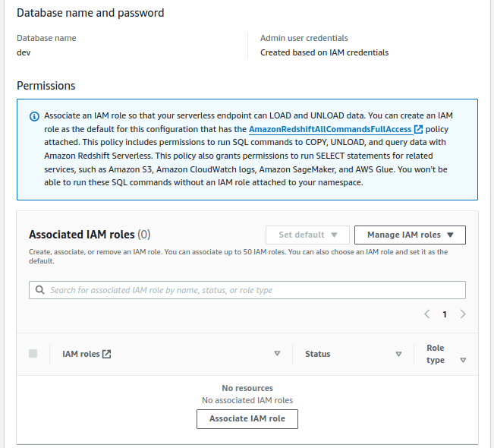Click the dev database name value
This screenshot has height=448, width=494.
coord(24,53)
